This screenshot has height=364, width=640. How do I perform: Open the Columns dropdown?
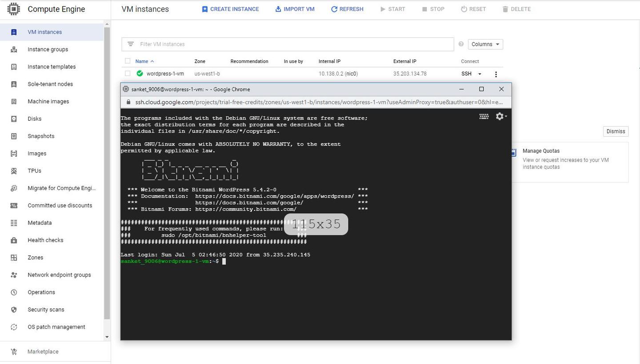coord(485,44)
